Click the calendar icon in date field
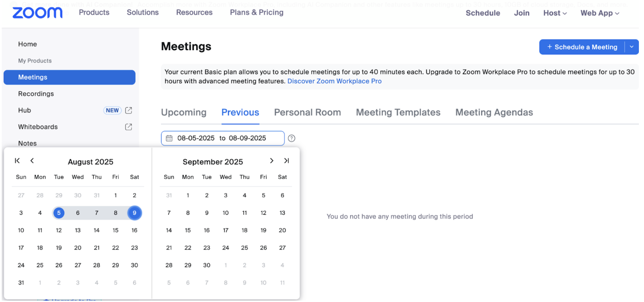This screenshot has height=302, width=644. tap(169, 138)
